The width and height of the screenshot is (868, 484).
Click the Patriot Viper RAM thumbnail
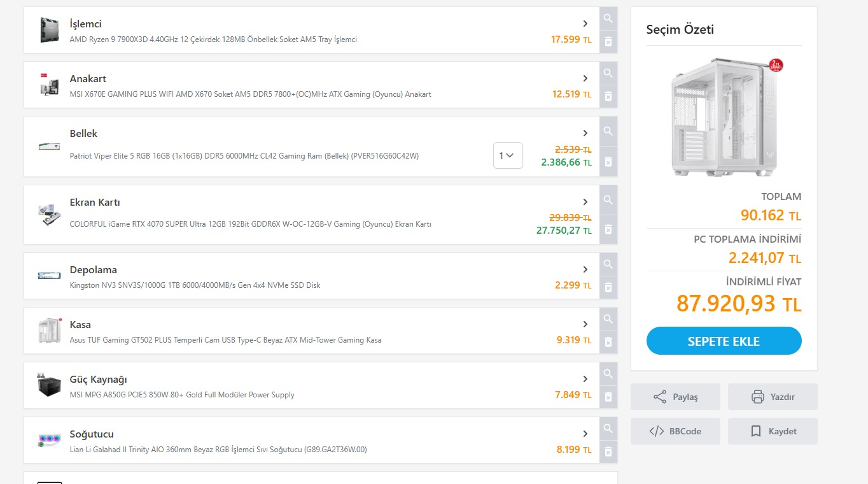tap(49, 146)
